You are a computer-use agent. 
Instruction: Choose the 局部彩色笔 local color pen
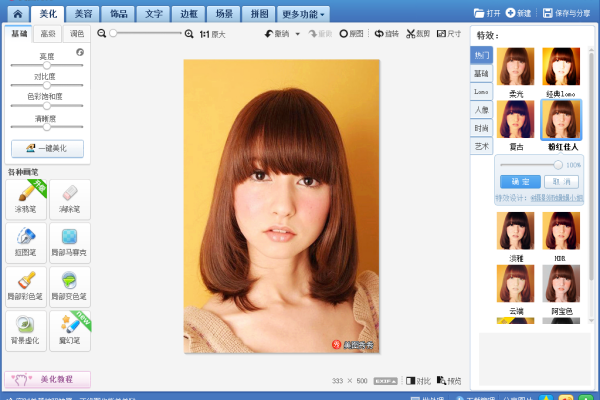(27, 285)
